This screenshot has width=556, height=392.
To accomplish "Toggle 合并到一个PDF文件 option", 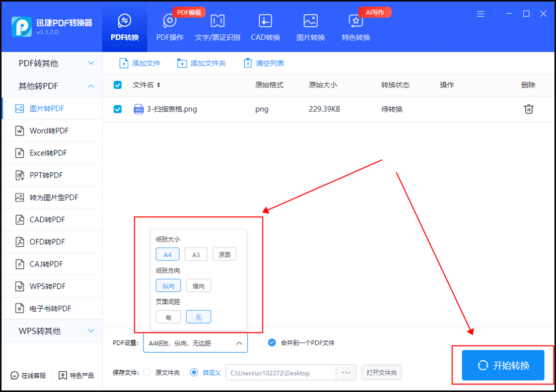I will (x=272, y=342).
